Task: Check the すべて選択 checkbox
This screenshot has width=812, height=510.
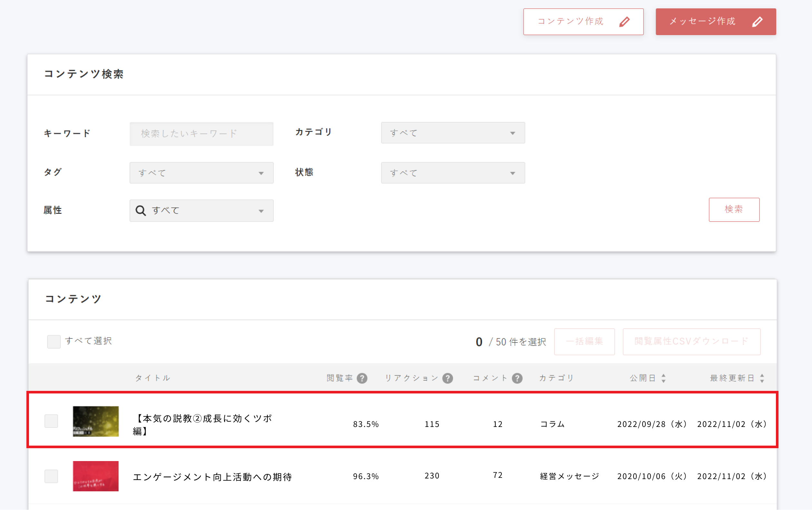Action: click(53, 342)
